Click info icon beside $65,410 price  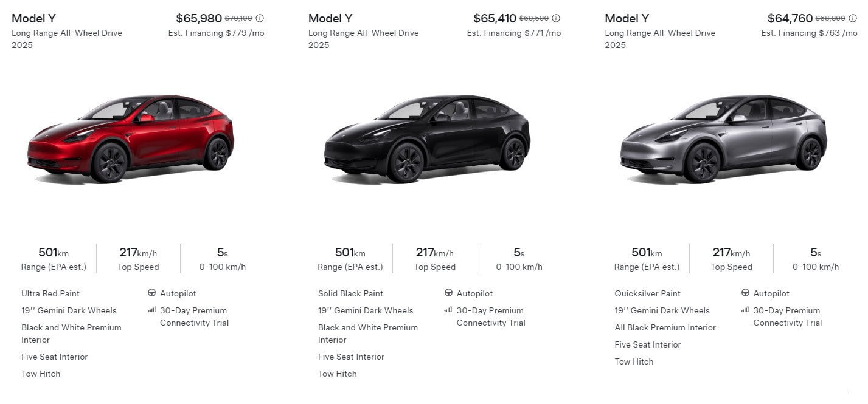(556, 18)
